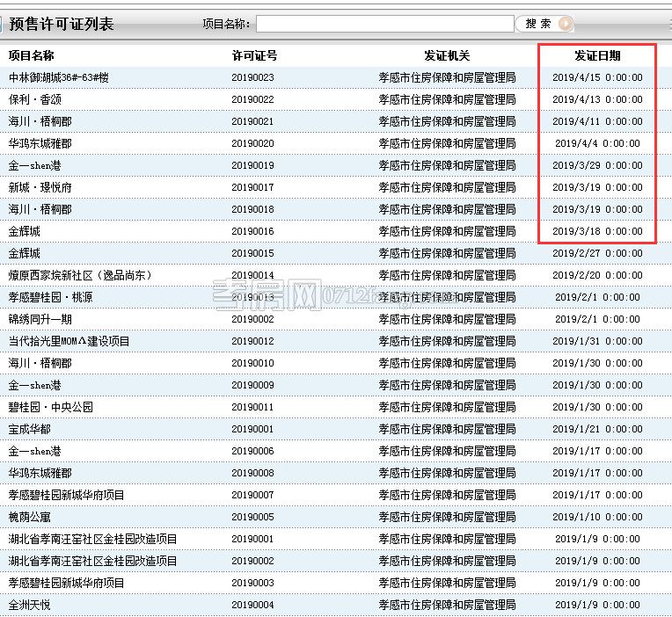Image resolution: width=672 pixels, height=617 pixels.
Task: Open the 碧桂园·中央公园 project
Action: [x=50, y=407]
